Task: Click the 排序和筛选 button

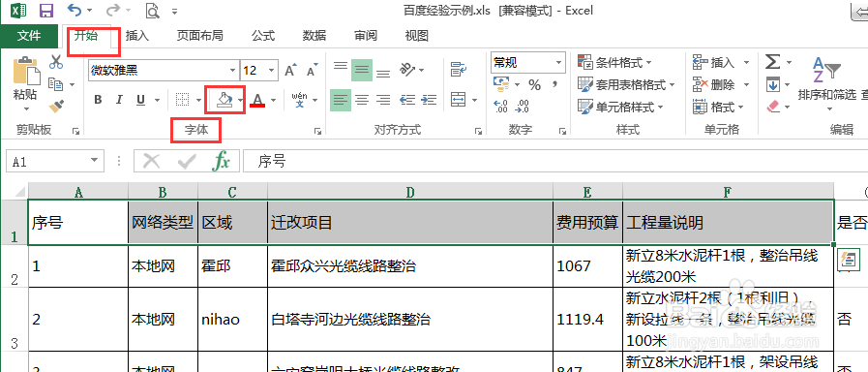Action: (x=826, y=83)
